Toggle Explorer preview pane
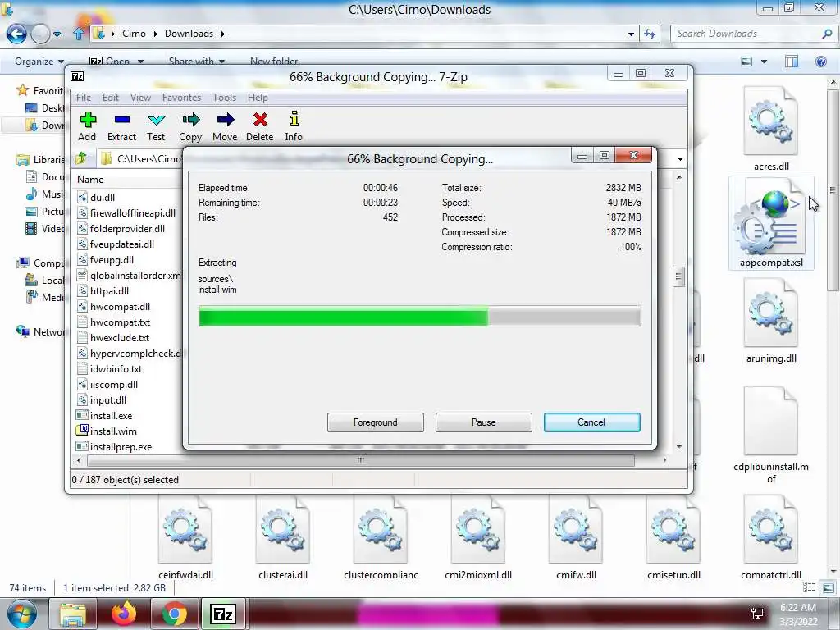The height and width of the screenshot is (630, 840). [792, 61]
